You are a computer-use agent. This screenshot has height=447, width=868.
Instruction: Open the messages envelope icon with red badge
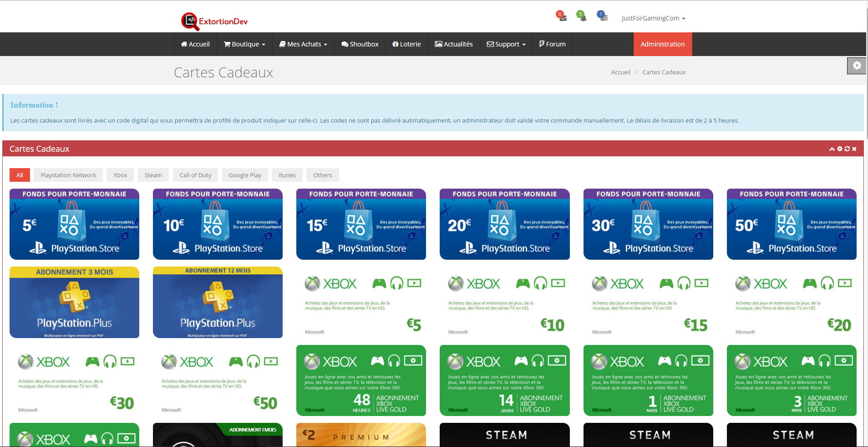(562, 17)
